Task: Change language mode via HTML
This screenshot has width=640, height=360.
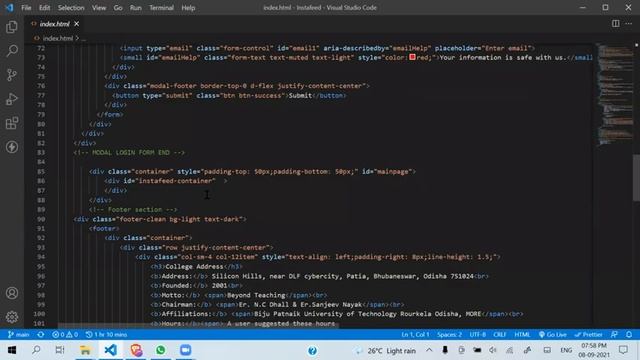Action: tap(522, 335)
